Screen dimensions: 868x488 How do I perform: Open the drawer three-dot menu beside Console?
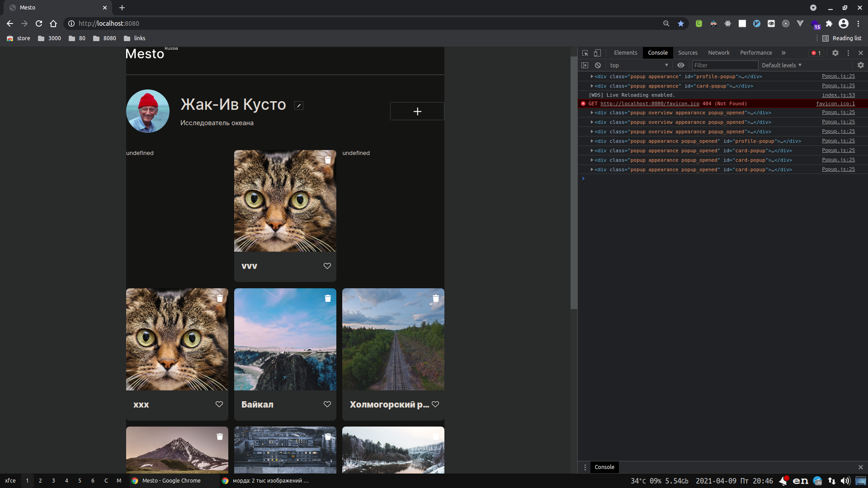click(585, 467)
